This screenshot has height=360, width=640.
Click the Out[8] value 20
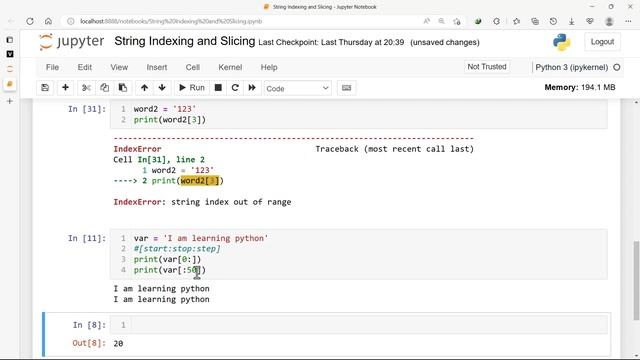tap(118, 344)
